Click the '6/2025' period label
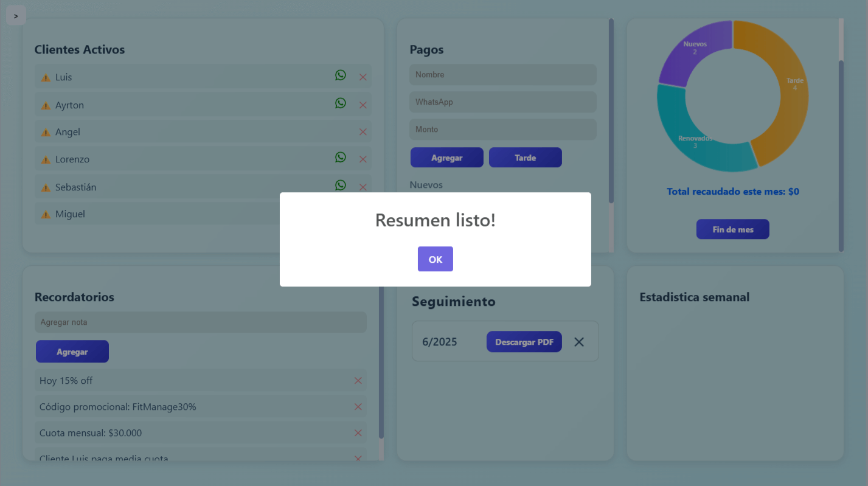The image size is (868, 486). (440, 342)
